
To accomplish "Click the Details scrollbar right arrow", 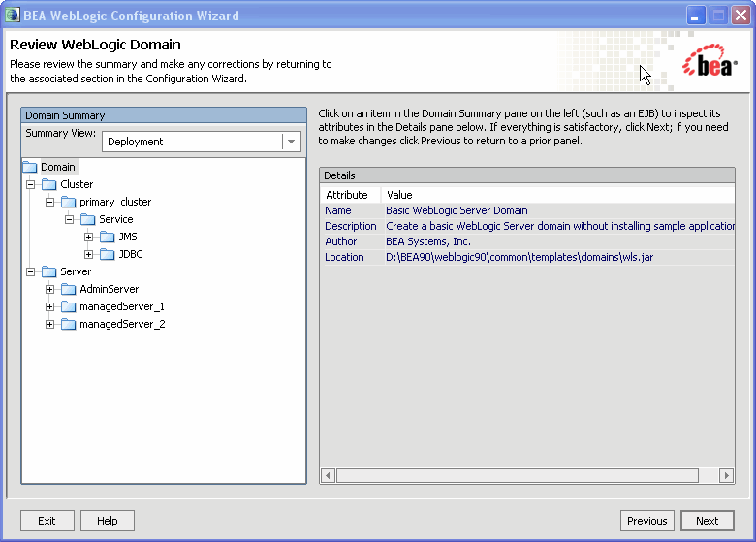I will click(726, 475).
